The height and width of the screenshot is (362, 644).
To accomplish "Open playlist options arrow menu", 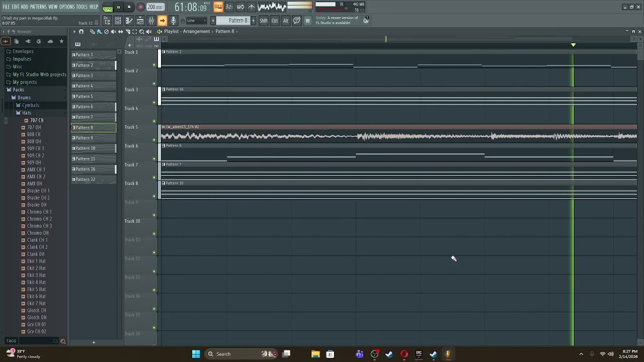I will pyautogui.click(x=74, y=32).
